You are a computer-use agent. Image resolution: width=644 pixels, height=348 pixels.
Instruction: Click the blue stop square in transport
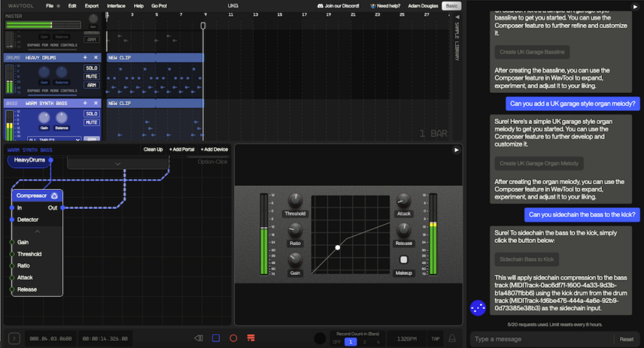[216, 338]
